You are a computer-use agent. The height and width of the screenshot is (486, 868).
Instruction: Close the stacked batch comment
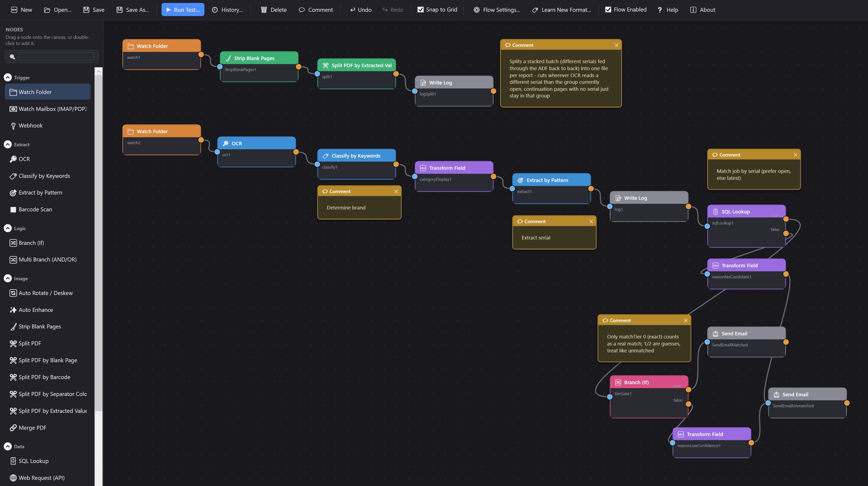tap(616, 45)
